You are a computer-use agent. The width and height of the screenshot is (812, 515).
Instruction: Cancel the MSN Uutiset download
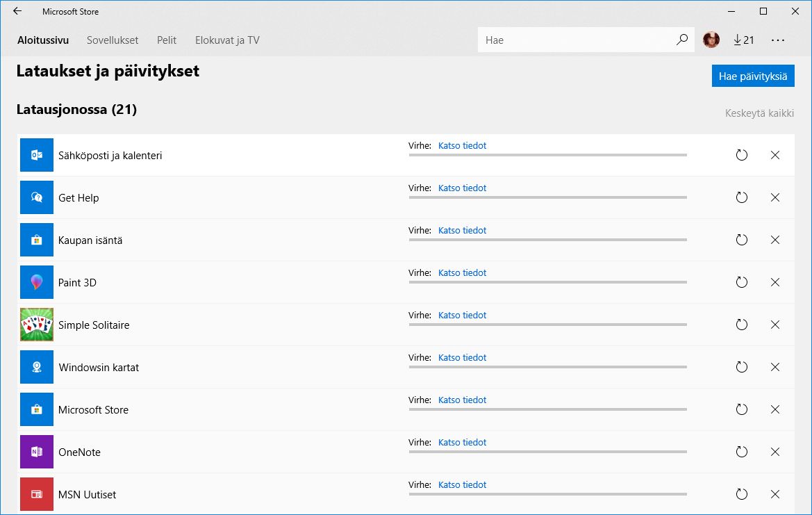(775, 494)
